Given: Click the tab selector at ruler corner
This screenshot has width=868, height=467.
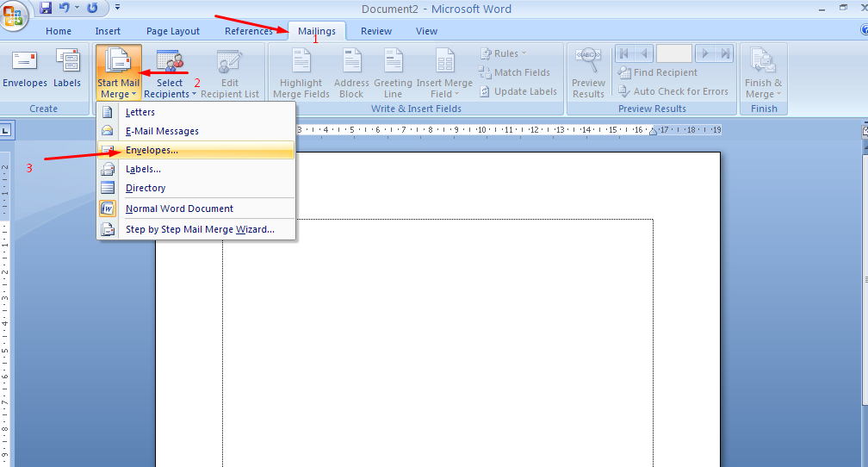Looking at the screenshot, I should 6,131.
